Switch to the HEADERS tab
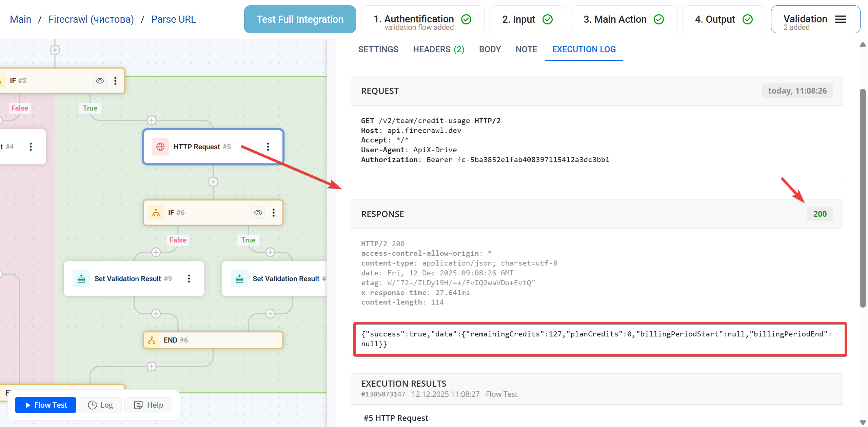 pos(438,49)
